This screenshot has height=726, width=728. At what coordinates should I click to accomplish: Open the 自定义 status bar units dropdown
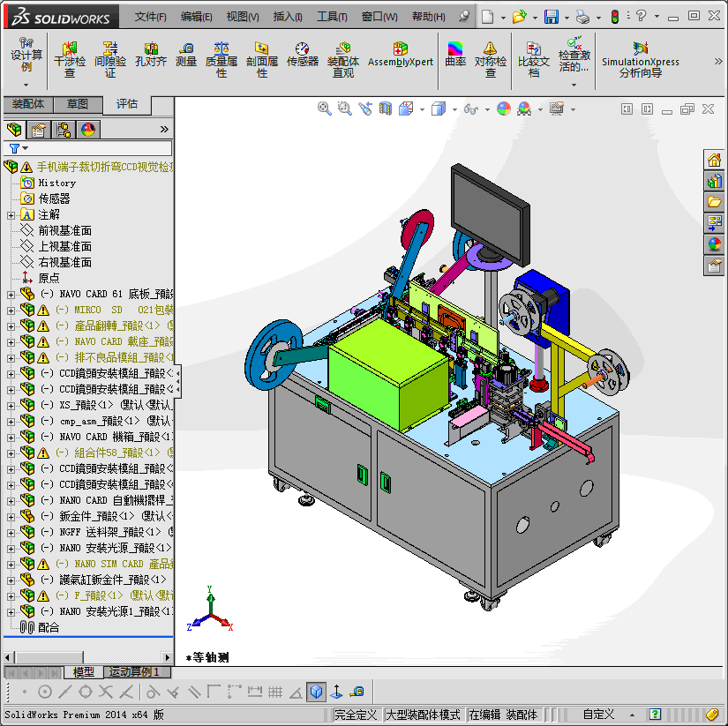(632, 715)
